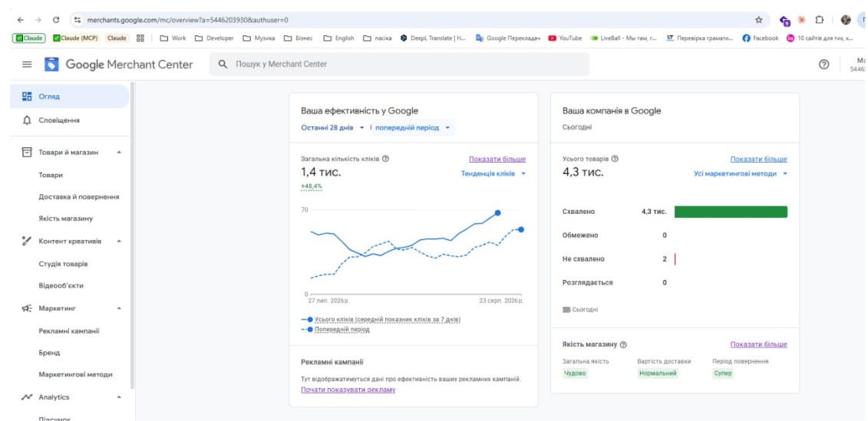Screen dimensions: 868x421
Task: Open the Work bookmarks folder
Action: point(173,38)
